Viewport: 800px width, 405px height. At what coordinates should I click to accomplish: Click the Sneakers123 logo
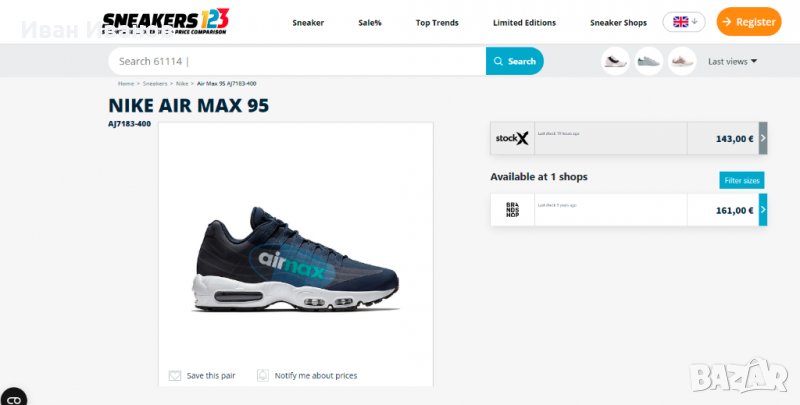tap(165, 21)
